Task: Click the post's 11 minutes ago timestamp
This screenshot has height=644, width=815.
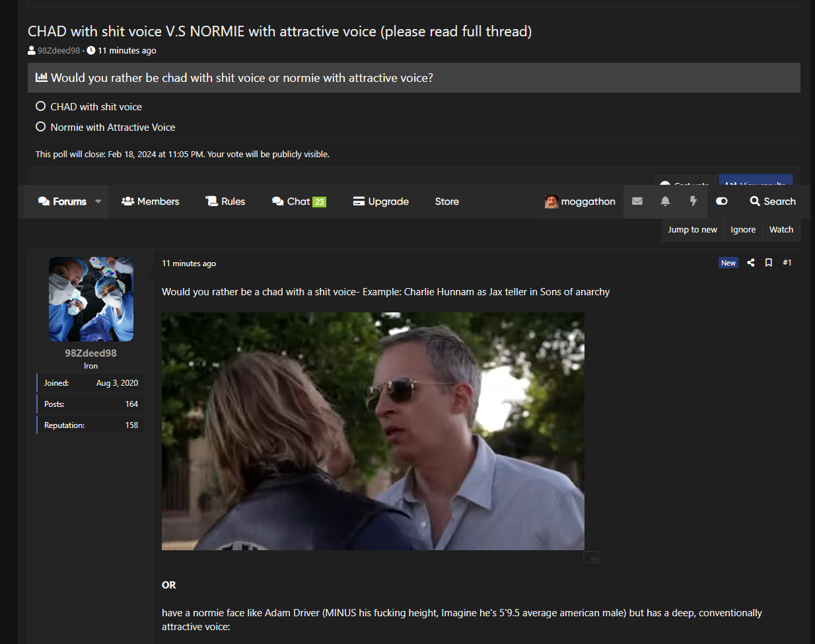Action: (189, 264)
